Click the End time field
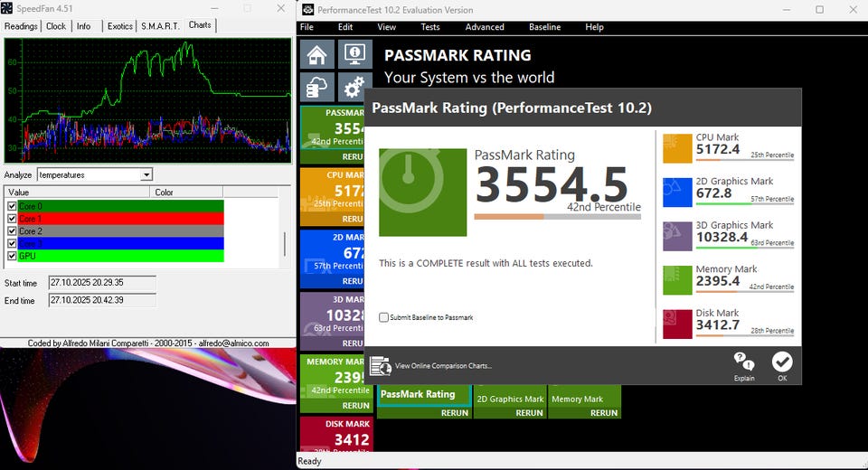Image resolution: width=868 pixels, height=470 pixels. (102, 301)
